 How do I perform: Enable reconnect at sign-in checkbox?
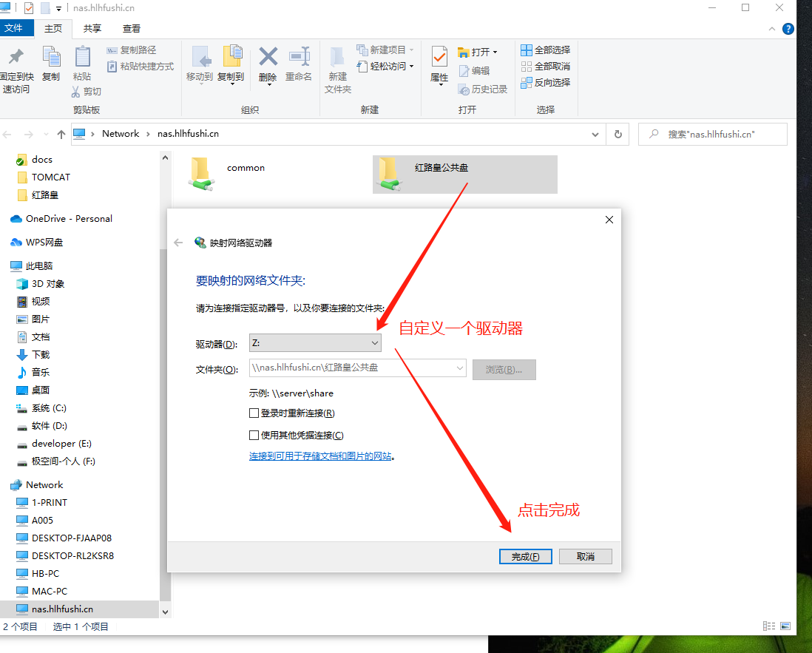tap(254, 413)
